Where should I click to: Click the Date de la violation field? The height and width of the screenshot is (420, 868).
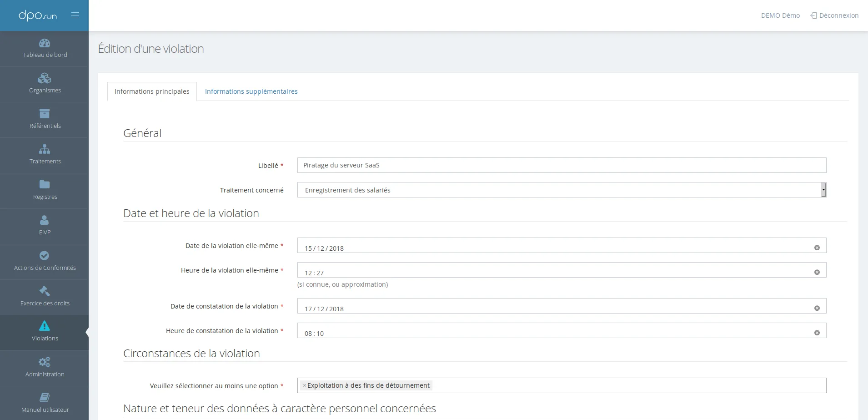click(x=562, y=245)
